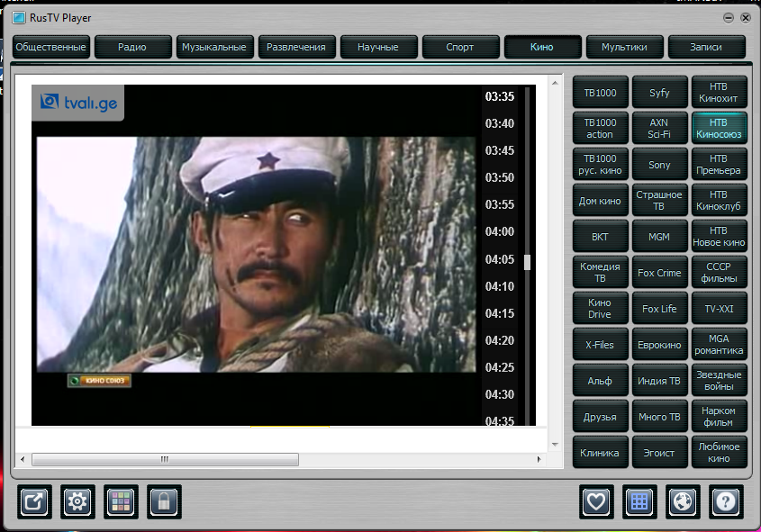This screenshot has width=761, height=532.
Task: Open favorites with the heart icon
Action: (596, 501)
